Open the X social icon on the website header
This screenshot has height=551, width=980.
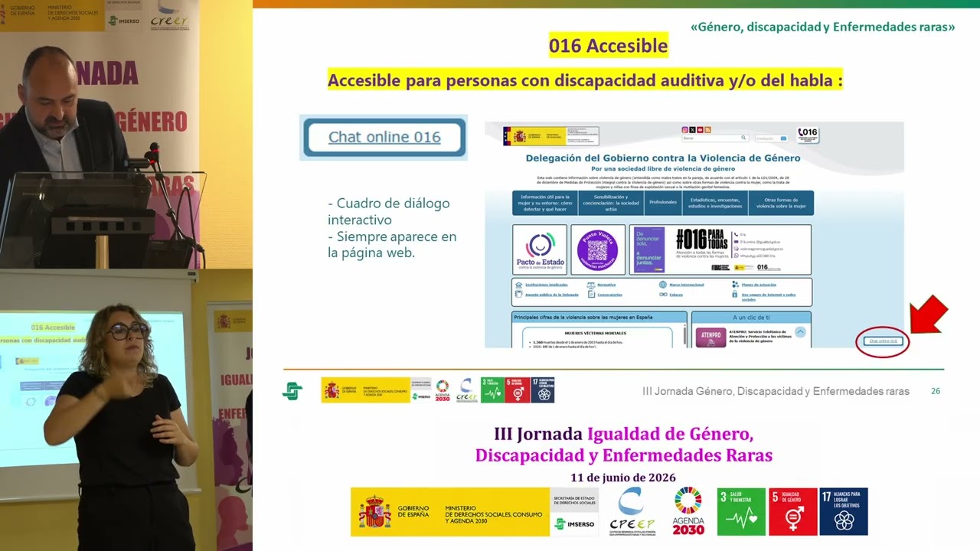(693, 130)
